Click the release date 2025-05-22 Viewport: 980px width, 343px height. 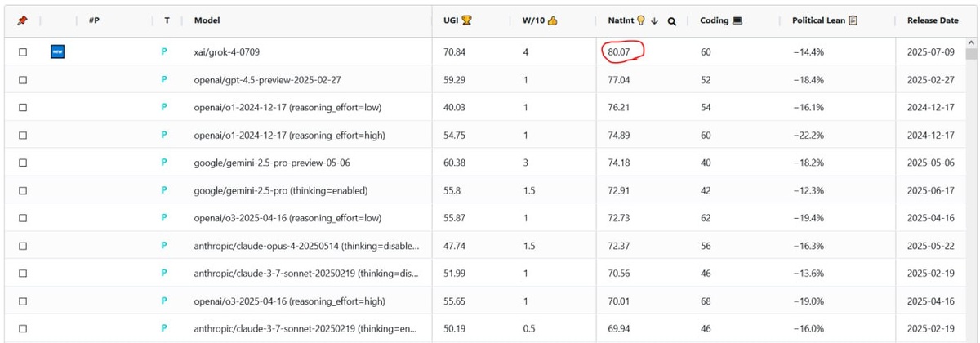tap(931, 246)
